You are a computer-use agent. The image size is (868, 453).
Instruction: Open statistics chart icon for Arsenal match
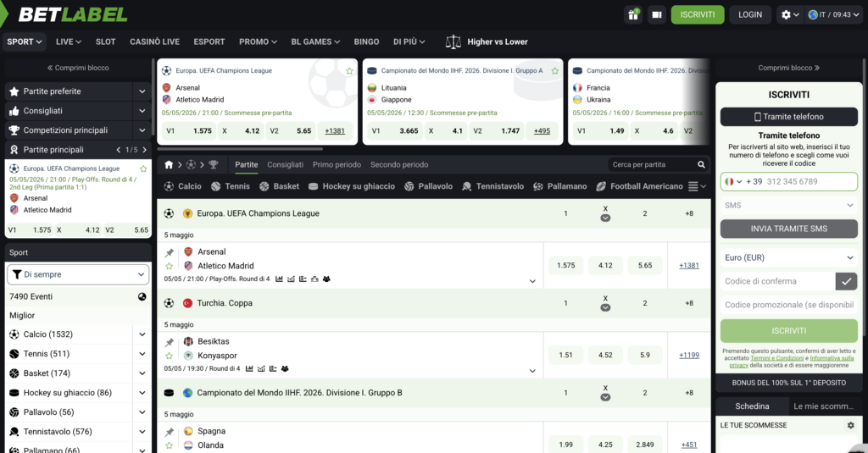pos(279,279)
